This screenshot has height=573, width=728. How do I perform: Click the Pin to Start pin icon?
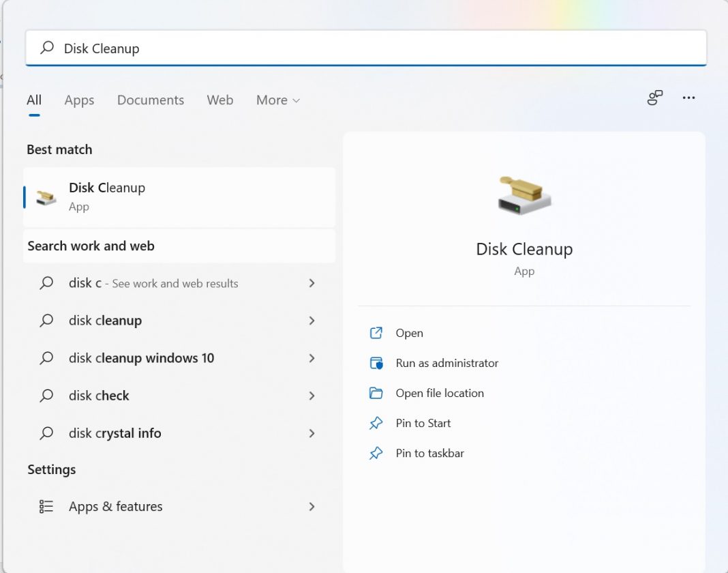(376, 423)
